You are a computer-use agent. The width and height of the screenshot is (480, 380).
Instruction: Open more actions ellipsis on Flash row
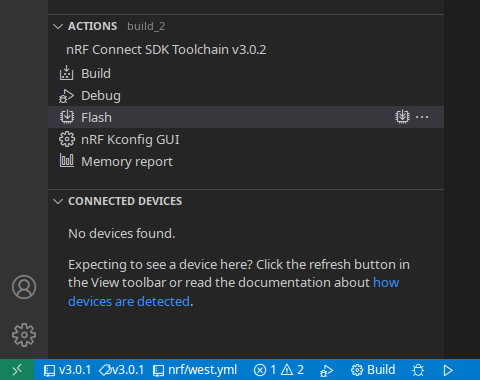tap(422, 117)
